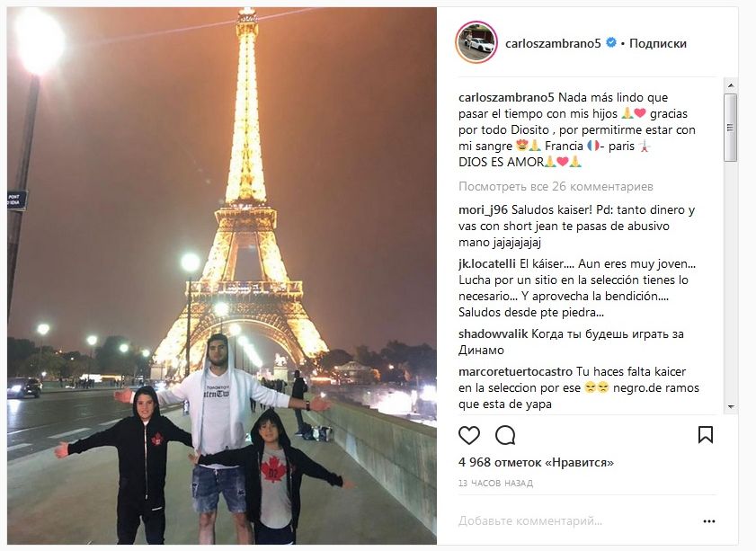Open jk.locatelli commenter profile
The image size is (756, 551).
[x=487, y=263]
